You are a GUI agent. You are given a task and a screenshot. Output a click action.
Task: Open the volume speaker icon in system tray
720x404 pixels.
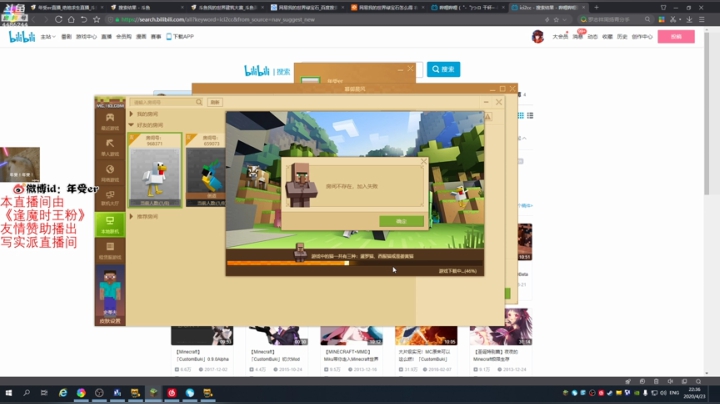coord(663,393)
